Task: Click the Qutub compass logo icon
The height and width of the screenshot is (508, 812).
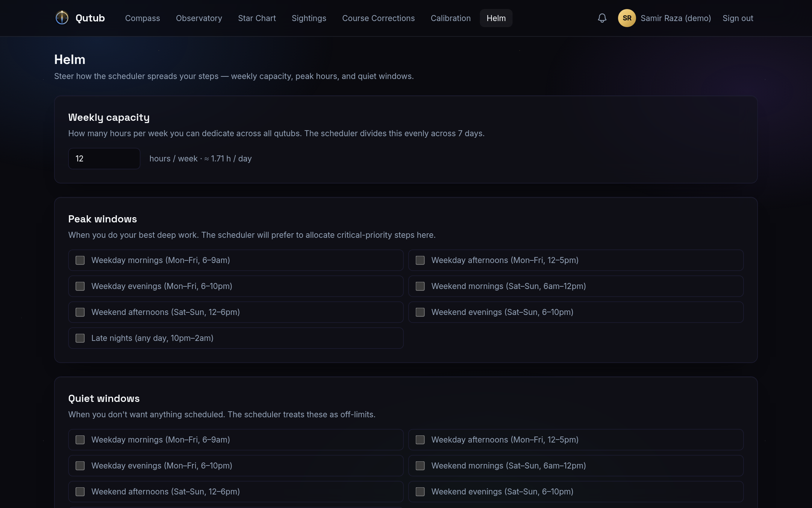Action: 62,18
